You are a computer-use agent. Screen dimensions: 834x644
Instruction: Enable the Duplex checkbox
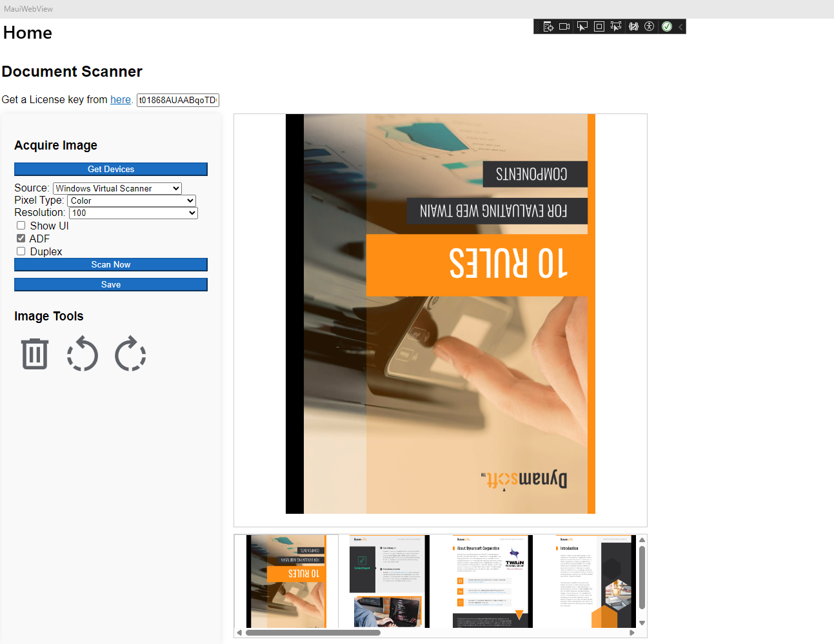point(21,251)
